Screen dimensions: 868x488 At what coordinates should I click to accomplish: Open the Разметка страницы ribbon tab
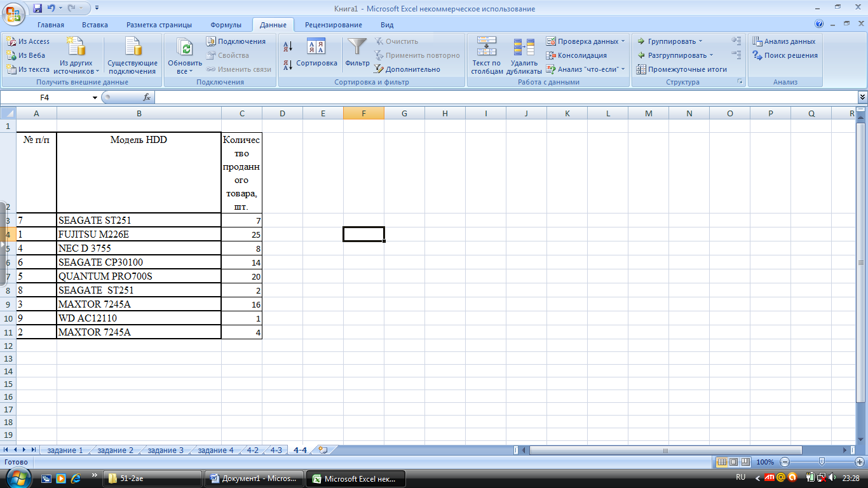(159, 25)
